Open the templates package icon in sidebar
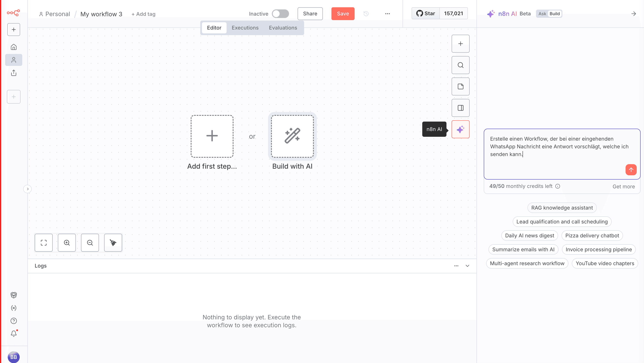 pos(13,295)
